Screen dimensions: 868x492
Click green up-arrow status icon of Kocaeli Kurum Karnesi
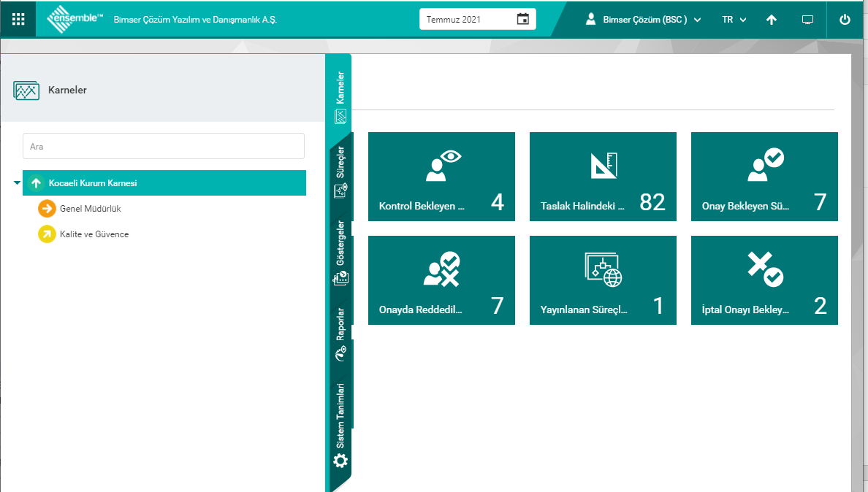point(36,183)
